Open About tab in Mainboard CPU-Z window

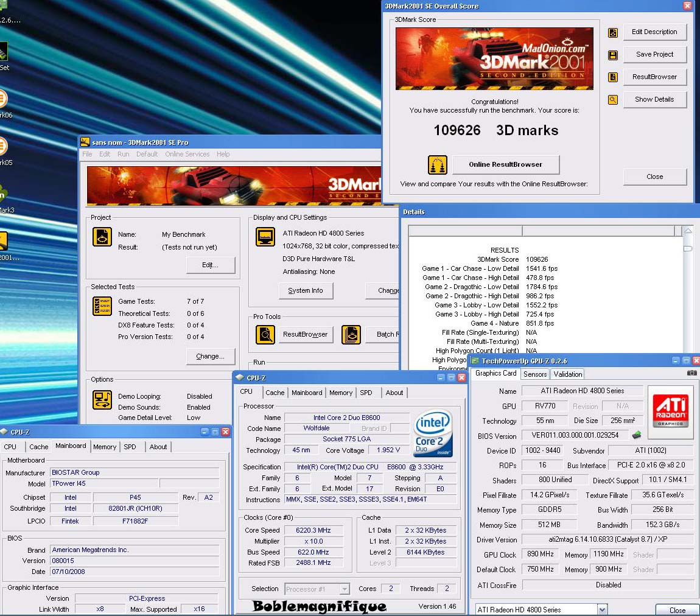point(158,447)
